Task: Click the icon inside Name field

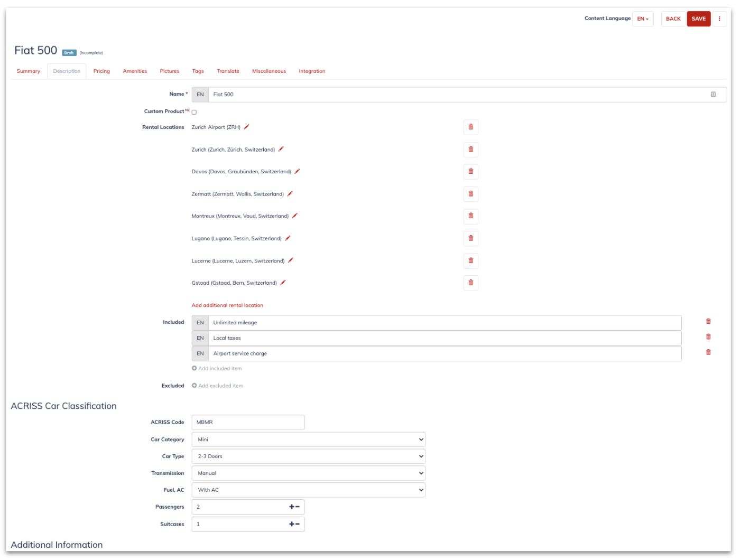Action: pyautogui.click(x=713, y=95)
